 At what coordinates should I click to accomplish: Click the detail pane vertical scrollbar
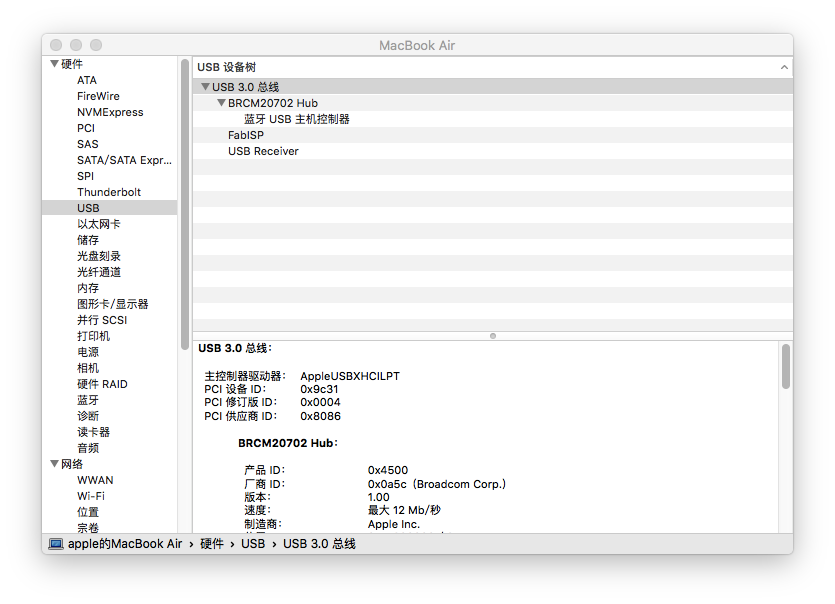pyautogui.click(x=785, y=366)
